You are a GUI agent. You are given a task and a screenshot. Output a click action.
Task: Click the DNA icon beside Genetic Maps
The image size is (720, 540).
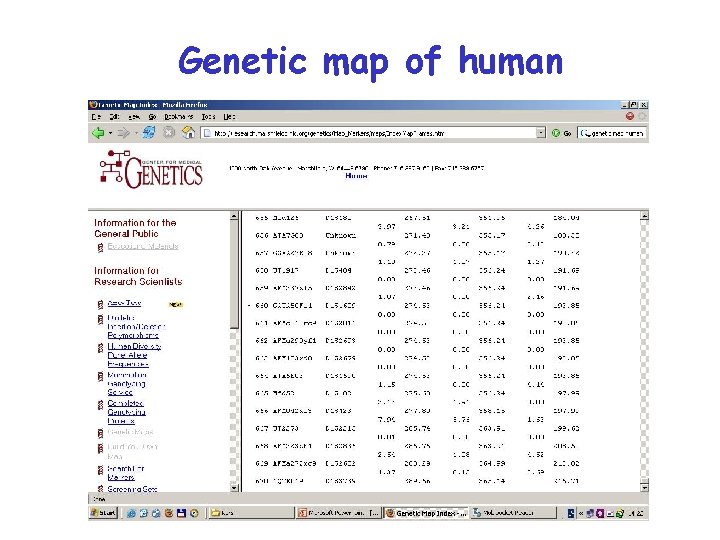point(100,433)
